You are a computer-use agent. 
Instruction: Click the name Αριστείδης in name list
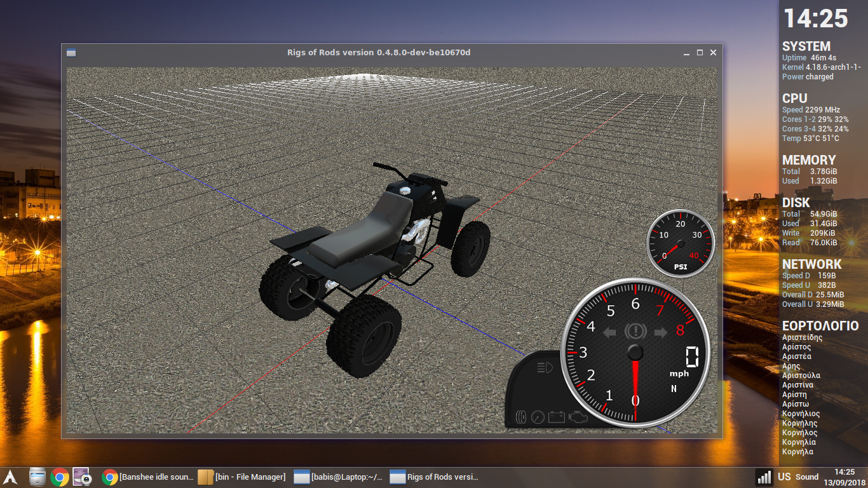[x=803, y=337]
